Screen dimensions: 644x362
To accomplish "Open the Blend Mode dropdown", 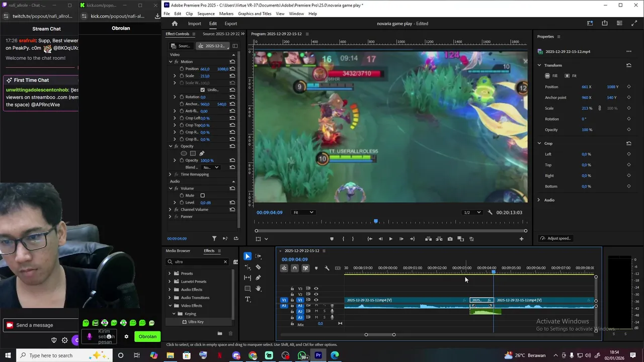I will 211,167.
